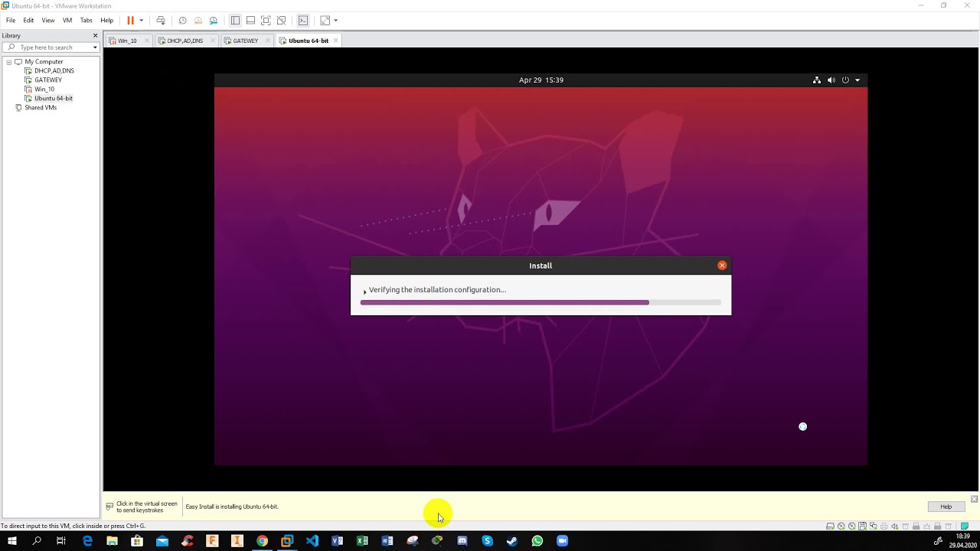
Task: Select GATEWEY in the library tree
Action: coord(48,80)
